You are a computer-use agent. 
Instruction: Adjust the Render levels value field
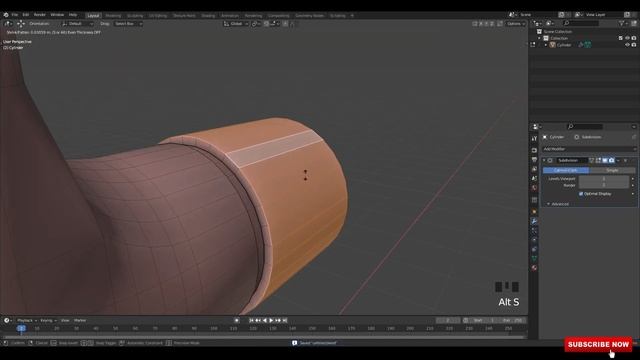[604, 185]
